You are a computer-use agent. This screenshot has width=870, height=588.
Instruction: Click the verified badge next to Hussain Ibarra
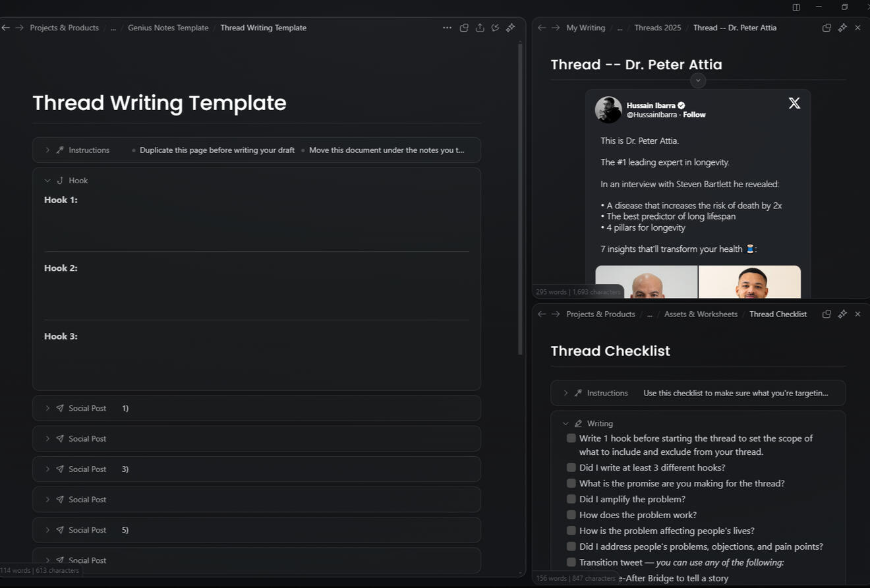pos(681,105)
